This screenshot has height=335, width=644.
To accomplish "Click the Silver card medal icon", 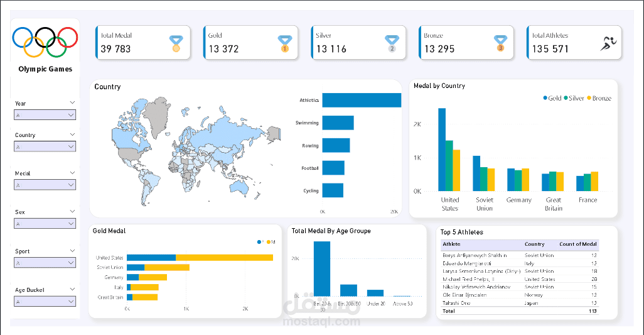I will pos(392,43).
